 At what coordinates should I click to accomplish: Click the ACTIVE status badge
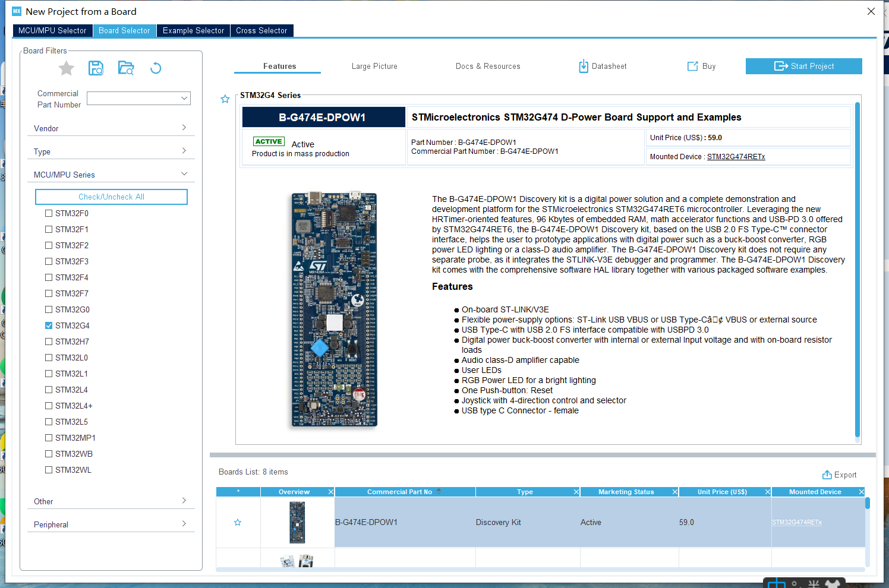click(x=269, y=141)
